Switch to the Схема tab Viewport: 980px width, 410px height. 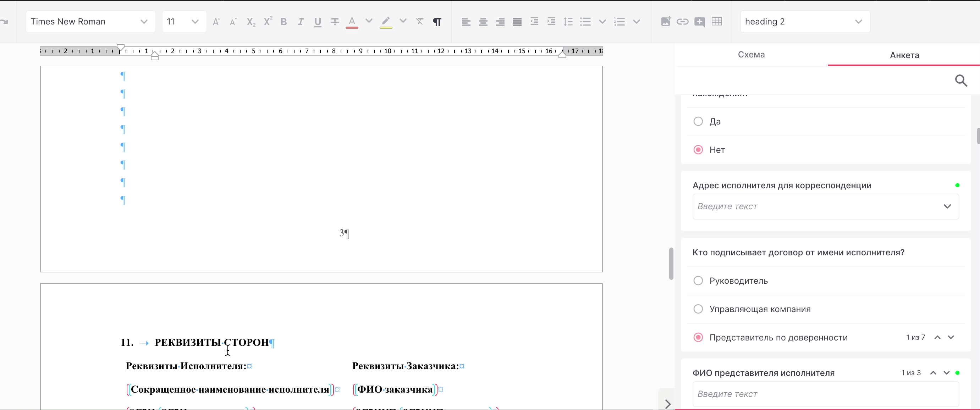pyautogui.click(x=751, y=55)
